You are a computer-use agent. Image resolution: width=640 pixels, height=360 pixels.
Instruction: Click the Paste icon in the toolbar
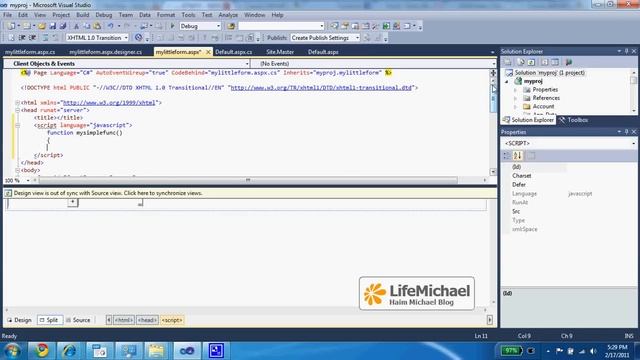click(x=97, y=26)
